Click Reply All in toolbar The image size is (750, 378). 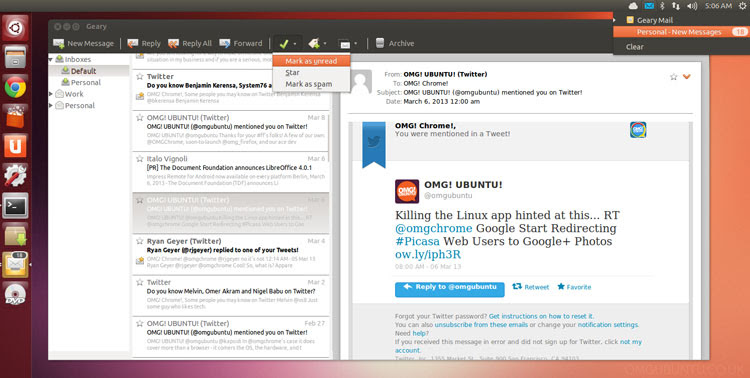[x=189, y=44]
